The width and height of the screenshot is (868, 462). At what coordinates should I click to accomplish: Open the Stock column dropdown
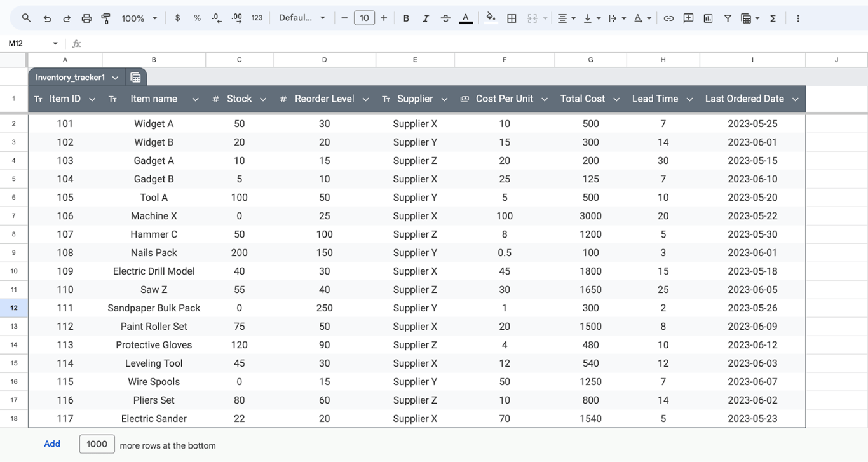(263, 99)
